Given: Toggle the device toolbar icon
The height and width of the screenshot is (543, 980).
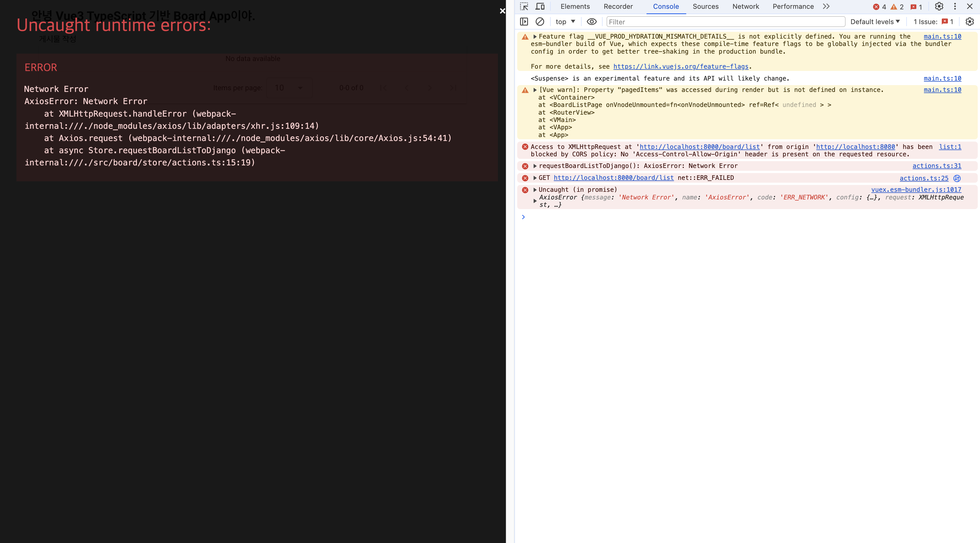Looking at the screenshot, I should pyautogui.click(x=540, y=7).
